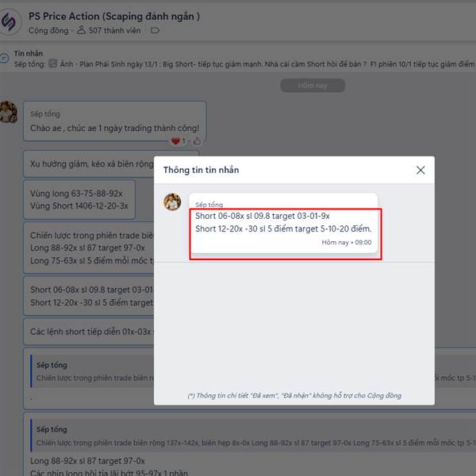Select the background 'Short 06-08x sl 09.8' message
476x476 pixels.
click(x=89, y=296)
